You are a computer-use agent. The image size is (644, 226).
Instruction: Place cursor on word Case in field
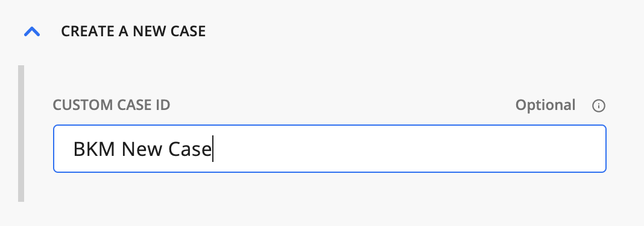[x=189, y=149]
